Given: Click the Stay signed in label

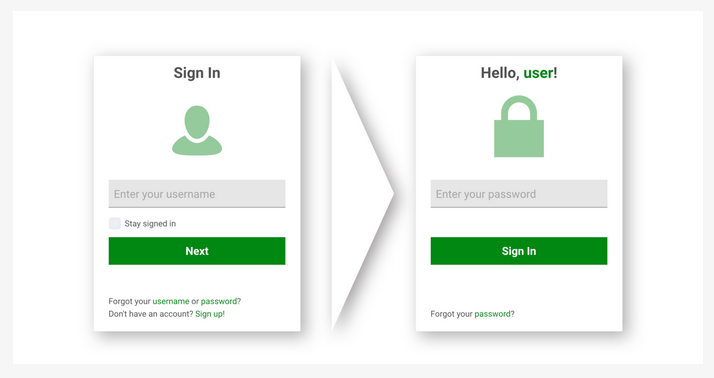Looking at the screenshot, I should (150, 224).
